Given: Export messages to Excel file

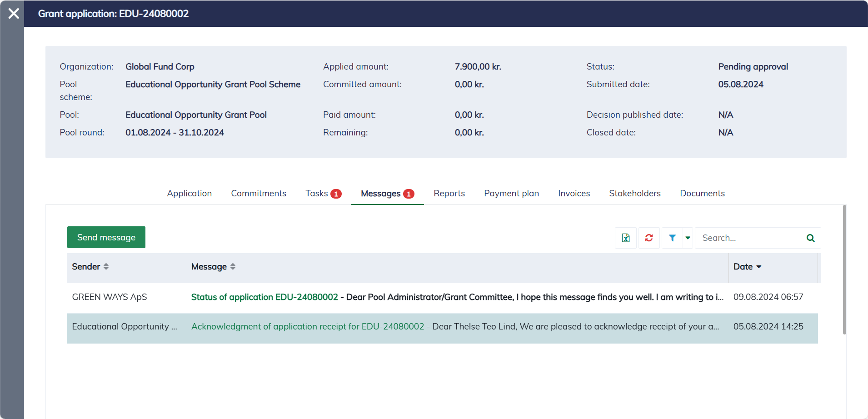Looking at the screenshot, I should tap(626, 238).
